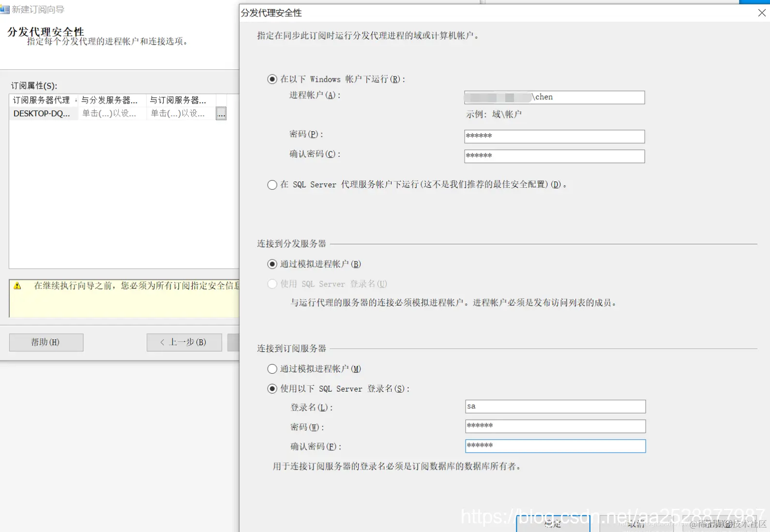The image size is (770, 532).
Task: Click the New Subscription Wizard title icon
Action: (x=5, y=9)
